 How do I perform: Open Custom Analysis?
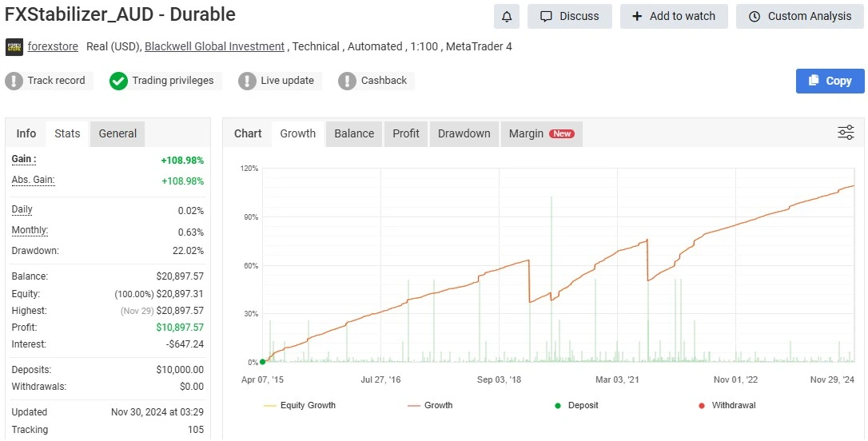pyautogui.click(x=800, y=16)
